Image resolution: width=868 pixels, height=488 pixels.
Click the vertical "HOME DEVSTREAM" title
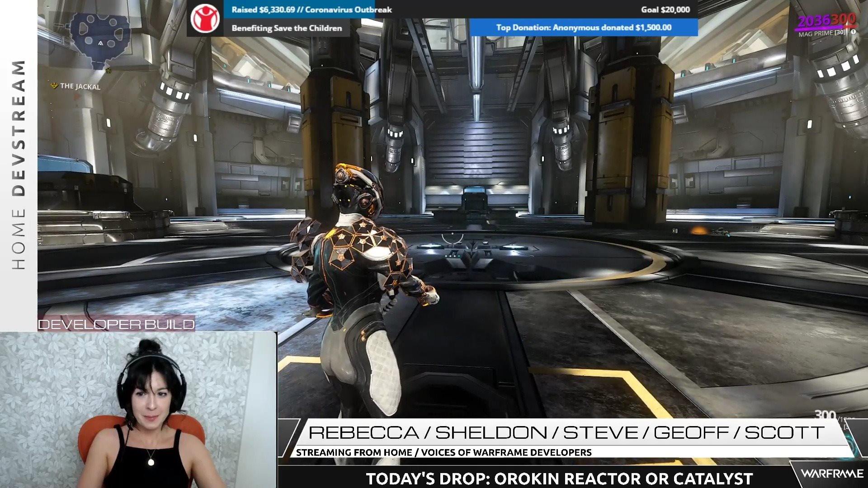coord(19,165)
